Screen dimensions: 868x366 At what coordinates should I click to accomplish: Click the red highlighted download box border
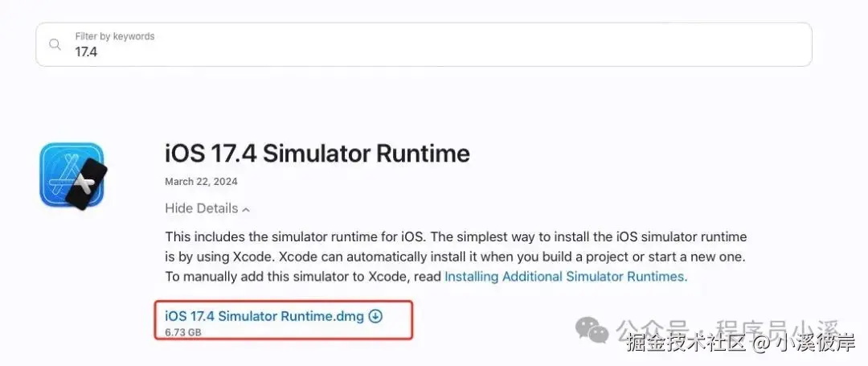coord(412,320)
